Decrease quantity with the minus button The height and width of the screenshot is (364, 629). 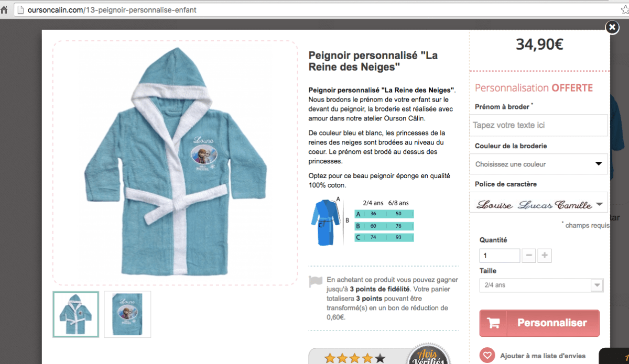coord(529,256)
